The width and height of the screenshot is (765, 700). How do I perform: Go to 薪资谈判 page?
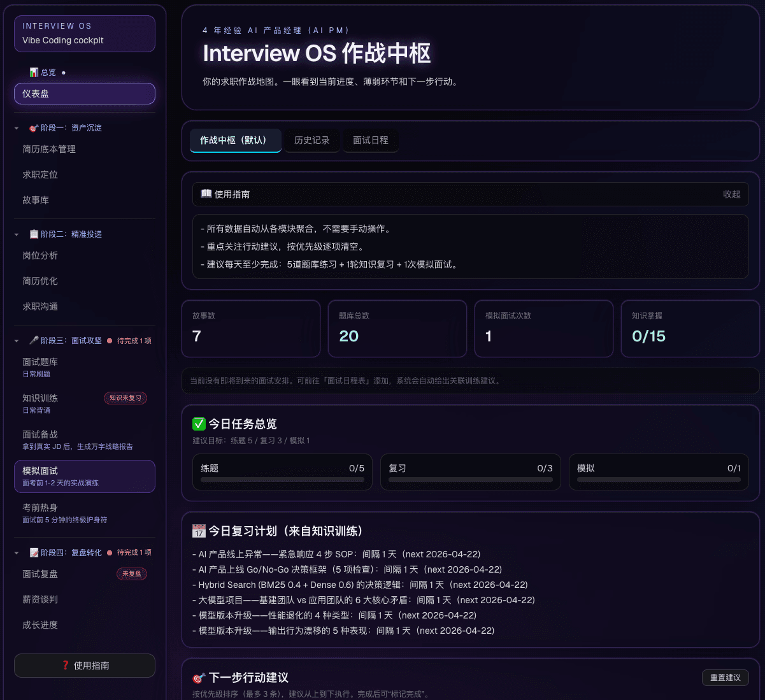85,599
